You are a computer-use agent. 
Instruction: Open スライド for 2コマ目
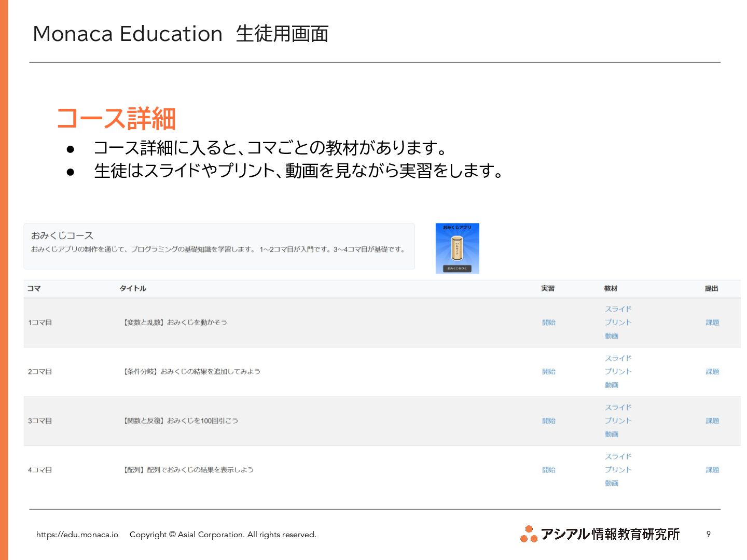click(618, 358)
